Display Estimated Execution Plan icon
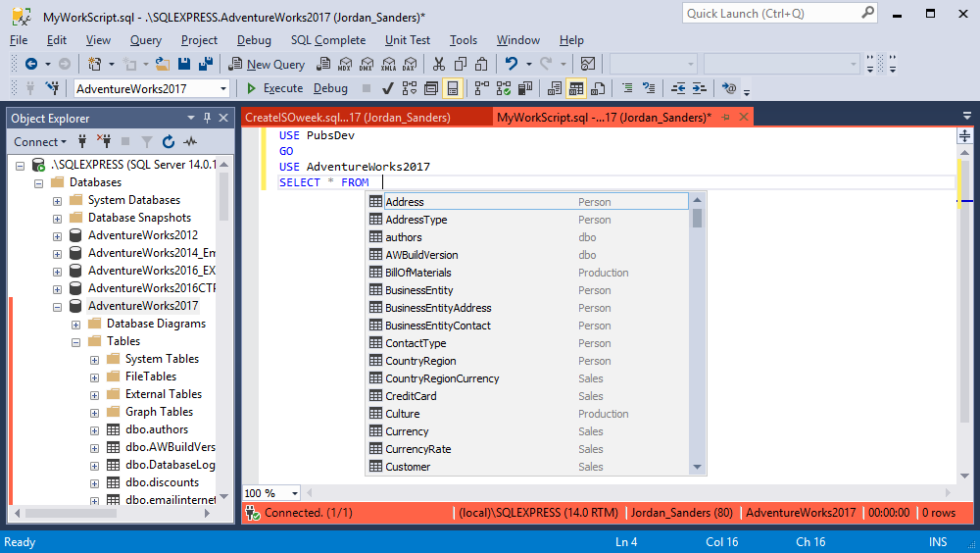 (x=410, y=88)
